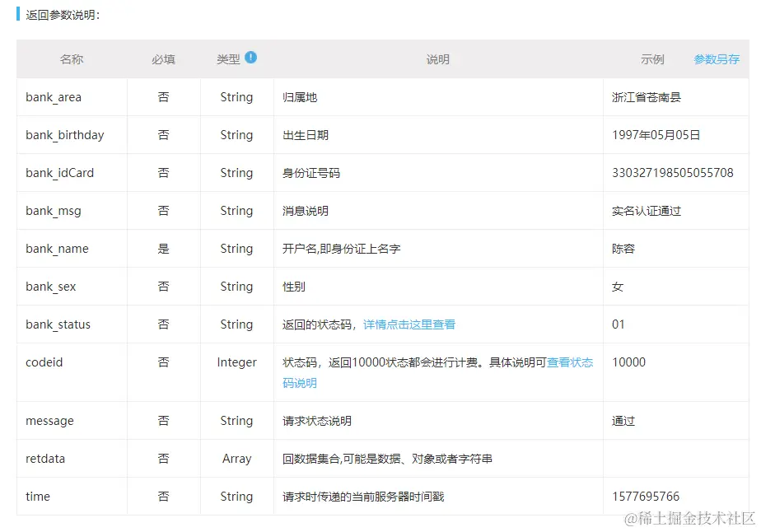Click the example value 浙江省苍南县
Image resolution: width=761 pixels, height=532 pixels.
coord(647,97)
